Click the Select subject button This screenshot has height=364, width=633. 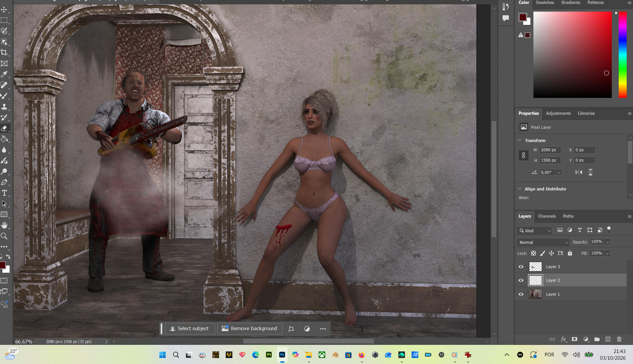(x=190, y=328)
